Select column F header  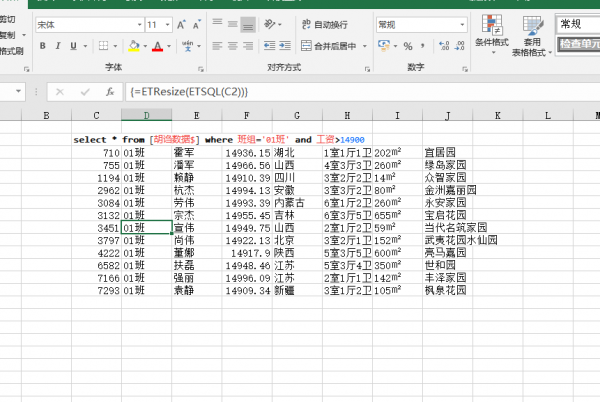(247, 115)
